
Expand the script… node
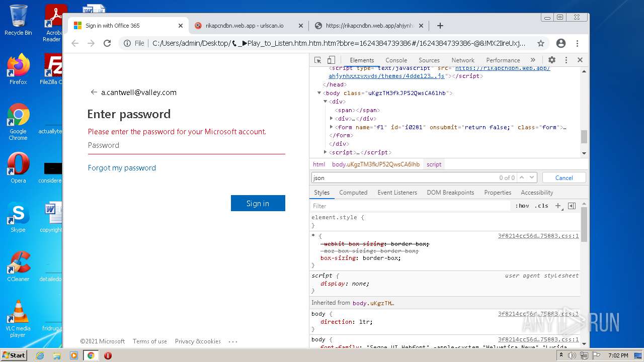point(325,152)
